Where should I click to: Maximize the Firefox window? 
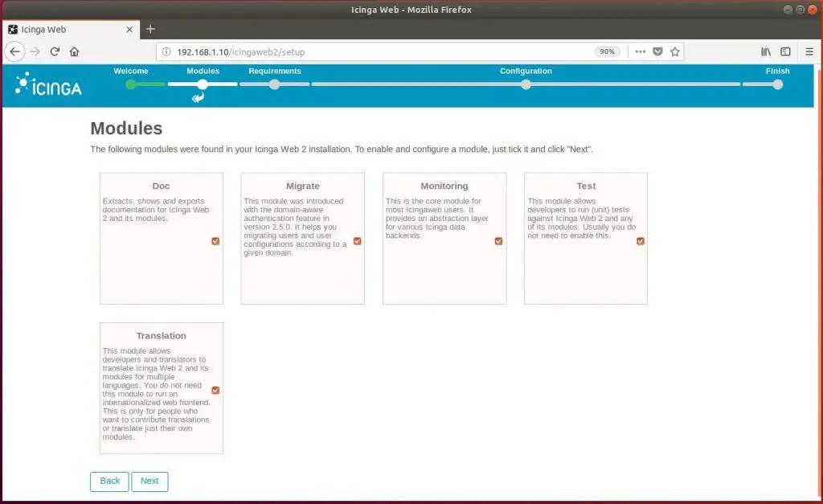click(800, 10)
